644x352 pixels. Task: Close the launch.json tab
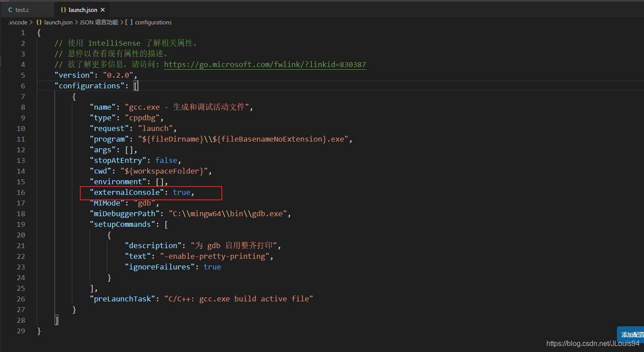click(x=103, y=10)
